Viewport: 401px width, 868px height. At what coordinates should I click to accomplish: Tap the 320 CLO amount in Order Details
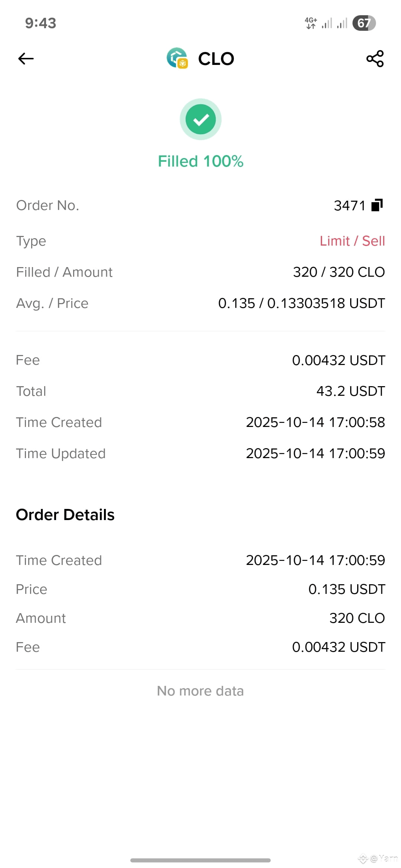point(357,618)
